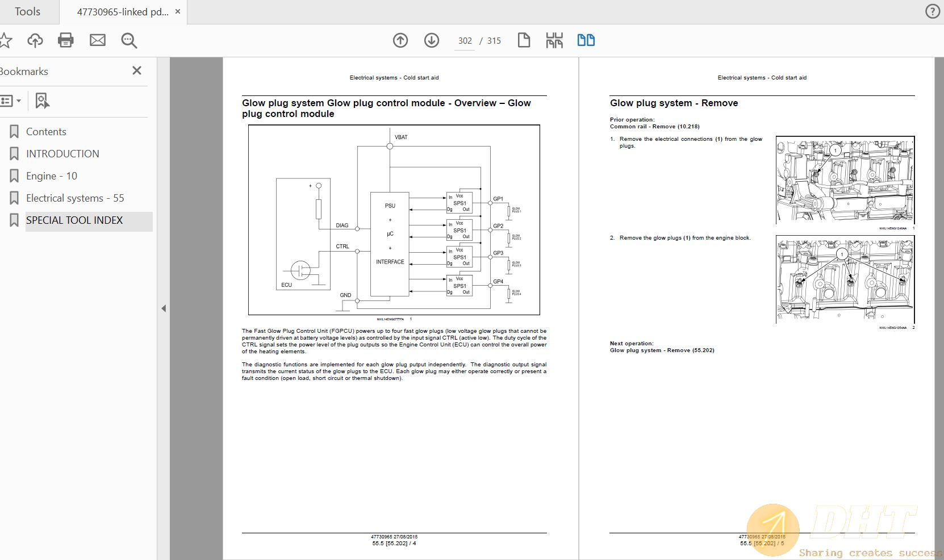944x560 pixels.
Task: Click the bookmark icon beside Electrical systems - 55
Action: [x=14, y=198]
